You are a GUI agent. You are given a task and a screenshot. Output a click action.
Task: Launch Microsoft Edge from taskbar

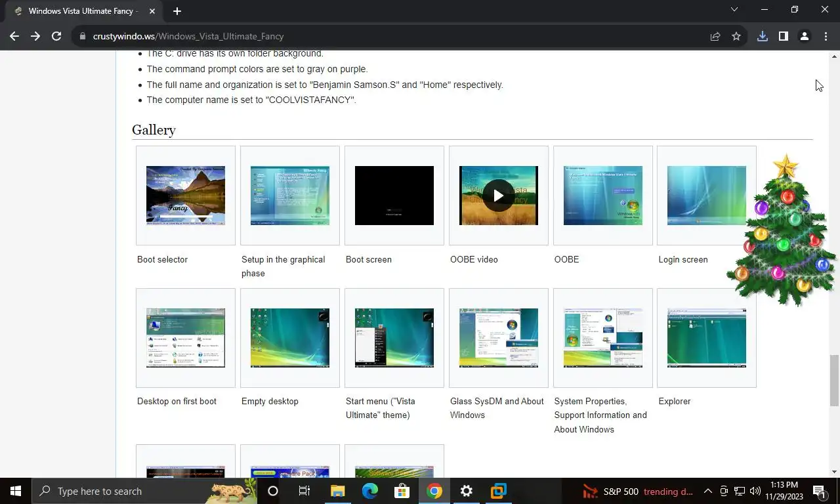tap(370, 491)
